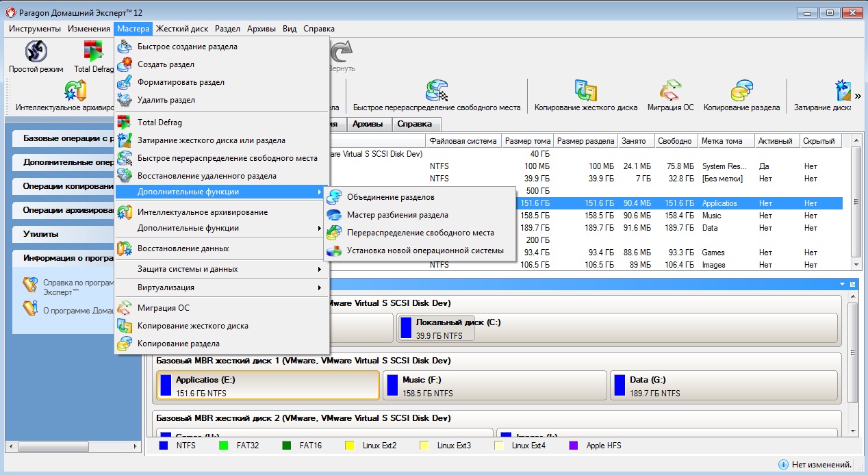Choose Total Defrag entry in Мастера menu
The width and height of the screenshot is (868, 475).
222,123
